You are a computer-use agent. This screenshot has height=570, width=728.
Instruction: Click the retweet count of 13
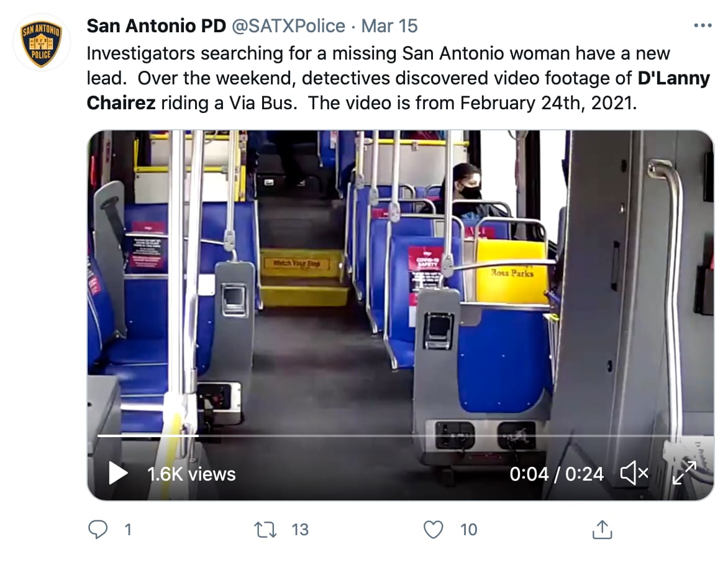300,530
